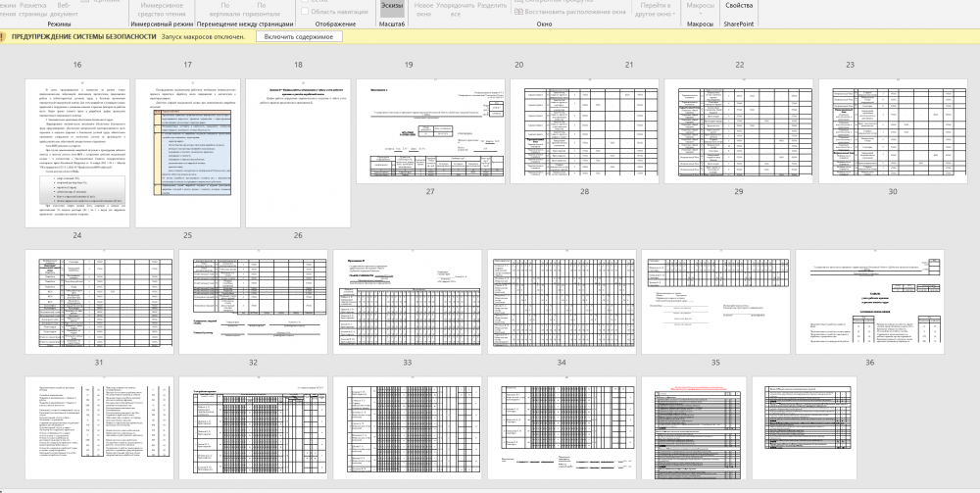
Task: Select the page 25 thumbnail
Action: pyautogui.click(x=187, y=153)
